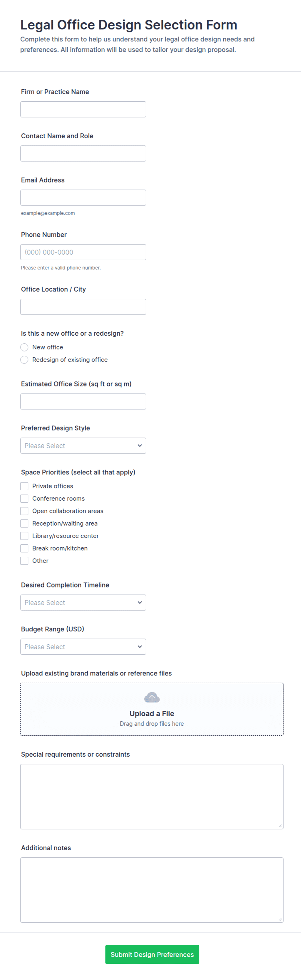
Task: Click the cloud upload icon
Action: click(152, 697)
